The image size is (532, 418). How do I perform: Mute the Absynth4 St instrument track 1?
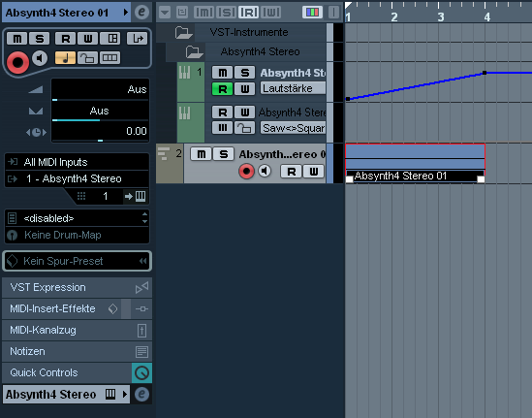pyautogui.click(x=222, y=73)
